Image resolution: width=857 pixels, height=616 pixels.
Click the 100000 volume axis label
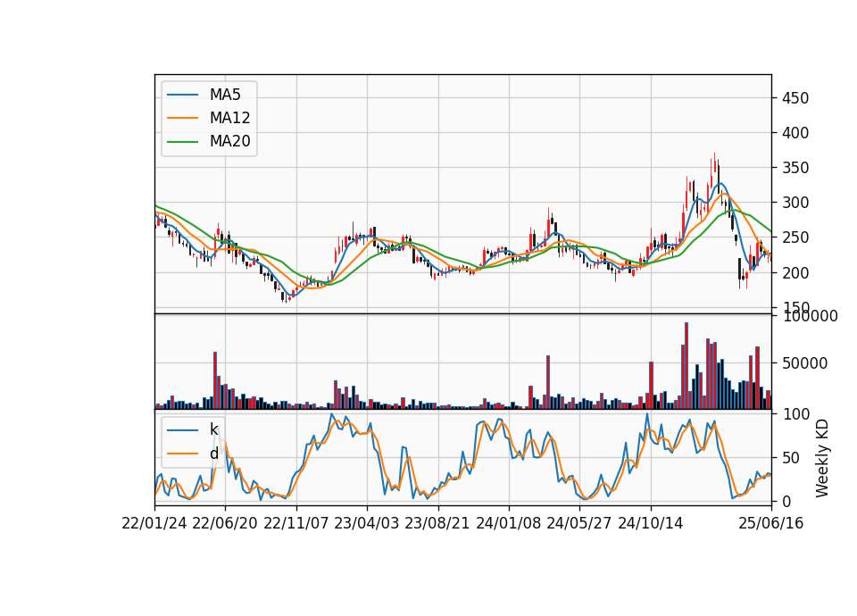810,316
